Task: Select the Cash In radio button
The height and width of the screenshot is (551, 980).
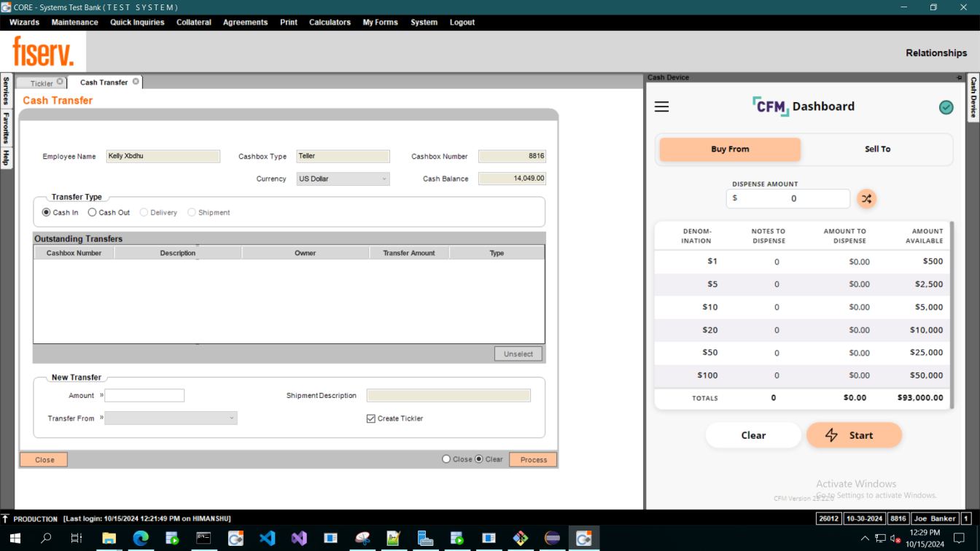Action: [x=47, y=213]
